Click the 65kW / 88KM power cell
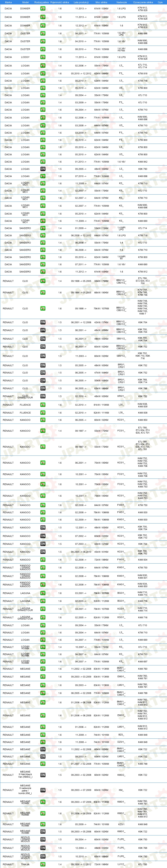 [101, 856]
